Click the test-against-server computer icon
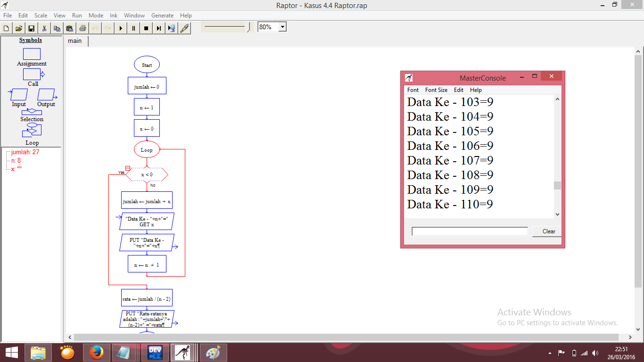644x362 pixels. point(172,28)
